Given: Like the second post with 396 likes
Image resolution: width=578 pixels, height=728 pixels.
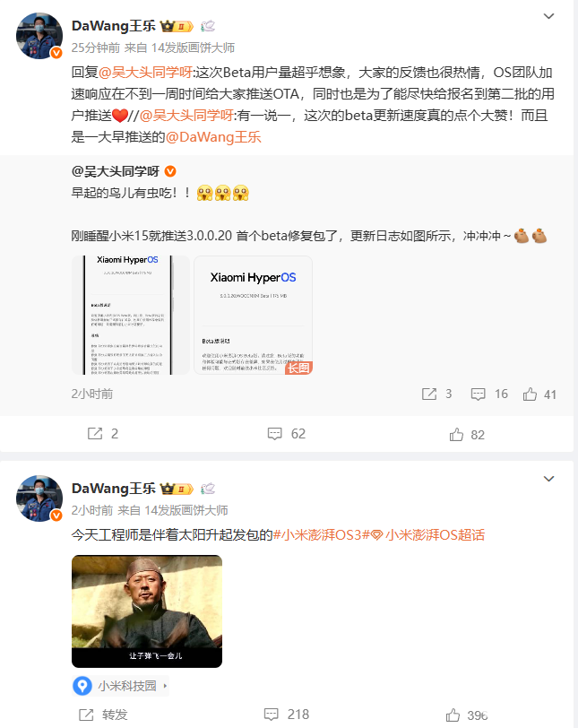Looking at the screenshot, I should [x=453, y=715].
